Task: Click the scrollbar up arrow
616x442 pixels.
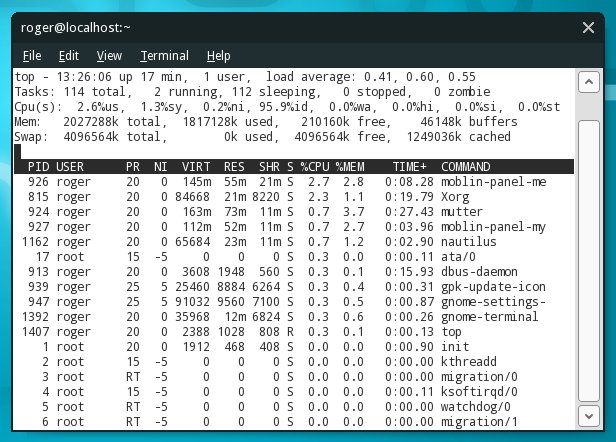Action: point(588,82)
